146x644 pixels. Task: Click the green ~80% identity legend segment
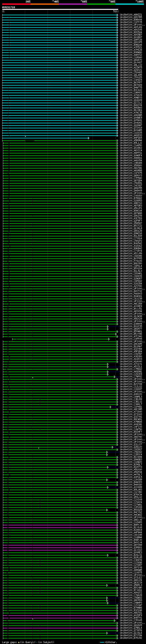pyautogui.click(x=101, y=4)
